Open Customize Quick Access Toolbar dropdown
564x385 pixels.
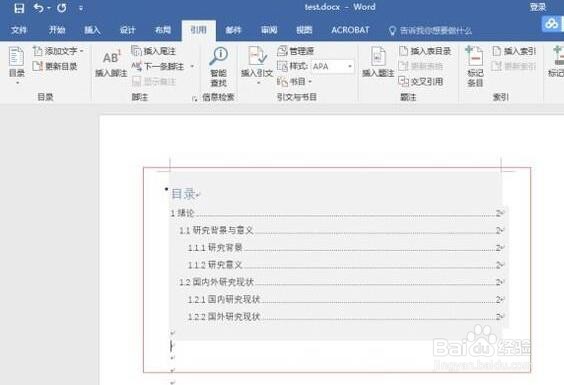click(81, 8)
